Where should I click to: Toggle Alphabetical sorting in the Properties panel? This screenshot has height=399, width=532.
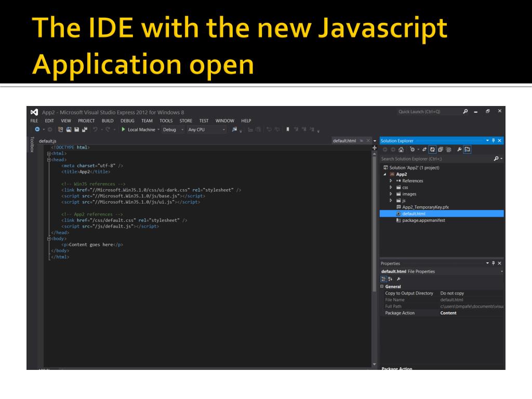point(390,279)
